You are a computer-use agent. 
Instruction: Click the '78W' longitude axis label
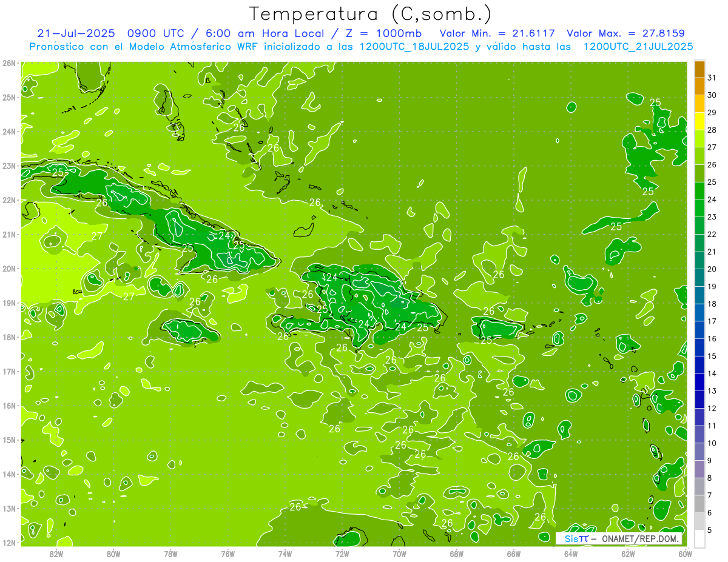pyautogui.click(x=170, y=554)
